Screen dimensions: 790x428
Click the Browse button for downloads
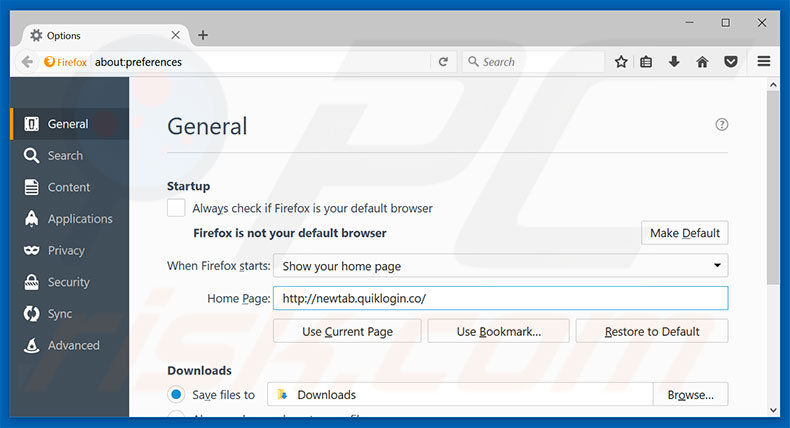[x=690, y=394]
